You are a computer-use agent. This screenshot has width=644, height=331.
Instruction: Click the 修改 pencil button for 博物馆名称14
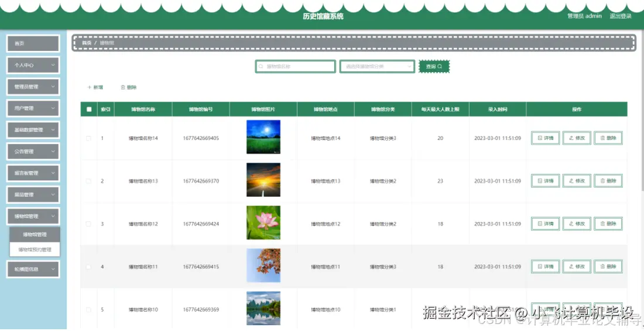pos(577,138)
